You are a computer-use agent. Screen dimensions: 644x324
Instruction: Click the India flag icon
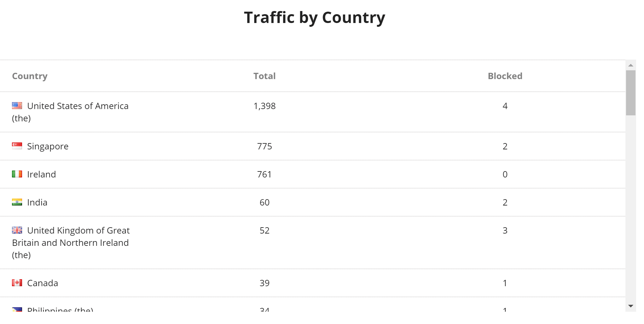(17, 202)
